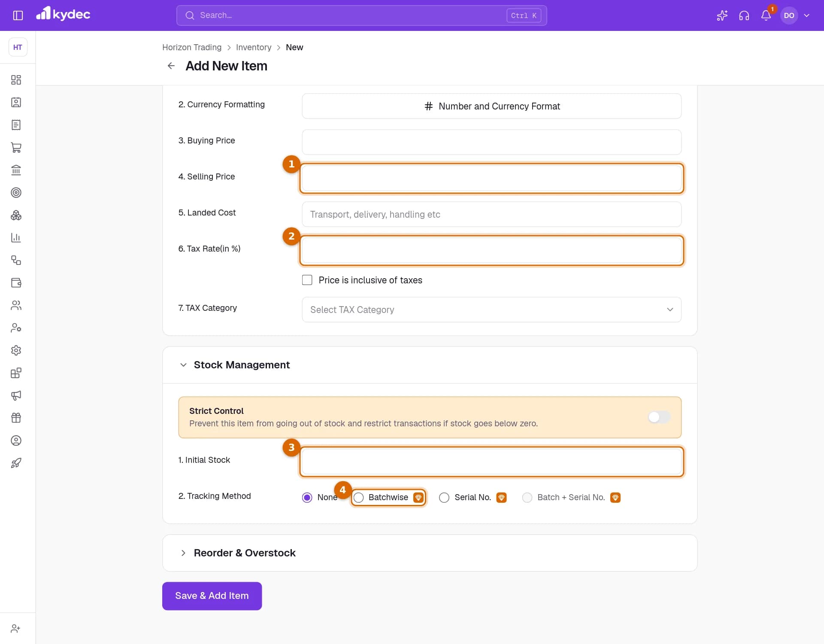Open the bank building icon in sidebar
The width and height of the screenshot is (824, 644).
pos(16,170)
